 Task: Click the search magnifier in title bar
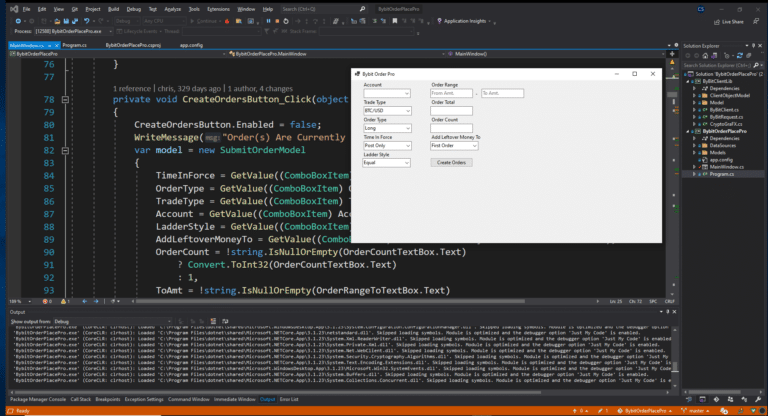click(362, 9)
